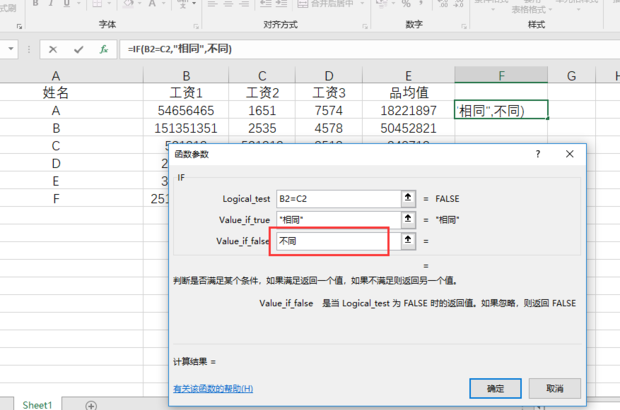Viewport: 620px width, 410px height.
Task: Click the decrease decimal icon
Action: (x=458, y=4)
